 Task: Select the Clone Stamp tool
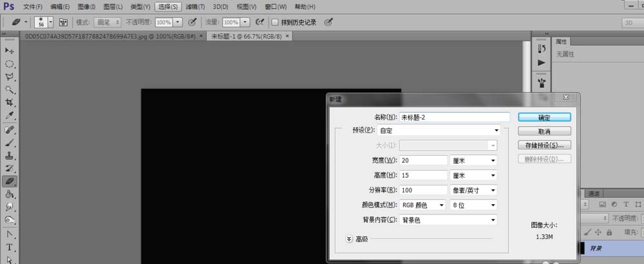pos(10,155)
